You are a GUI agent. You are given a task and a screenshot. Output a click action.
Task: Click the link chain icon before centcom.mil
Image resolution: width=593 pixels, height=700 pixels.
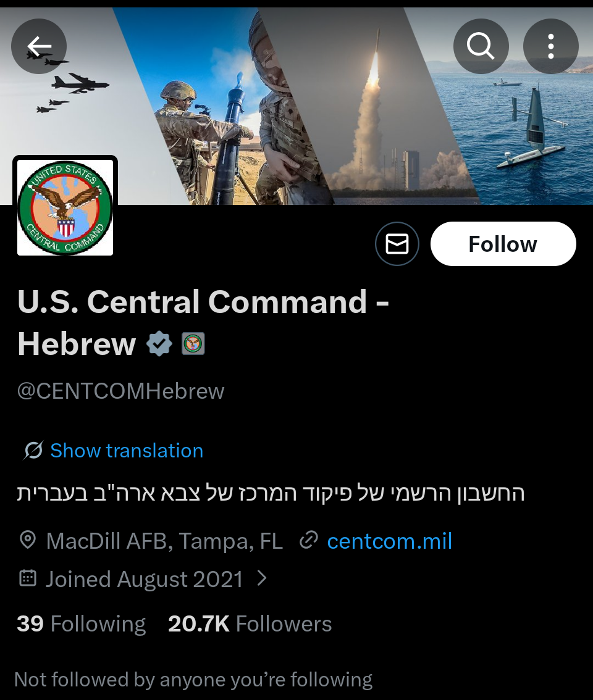point(308,540)
